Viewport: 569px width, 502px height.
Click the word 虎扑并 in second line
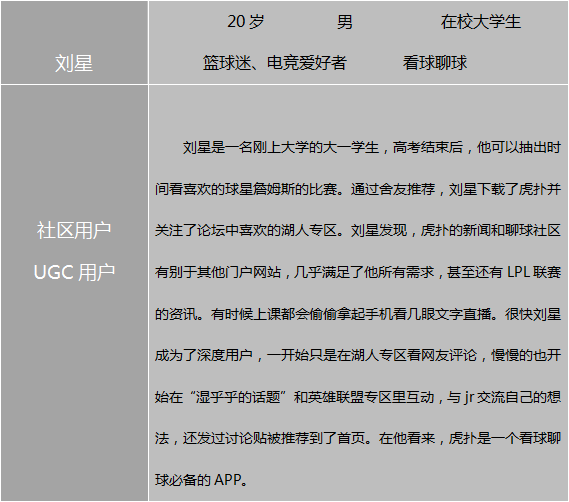click(x=540, y=189)
